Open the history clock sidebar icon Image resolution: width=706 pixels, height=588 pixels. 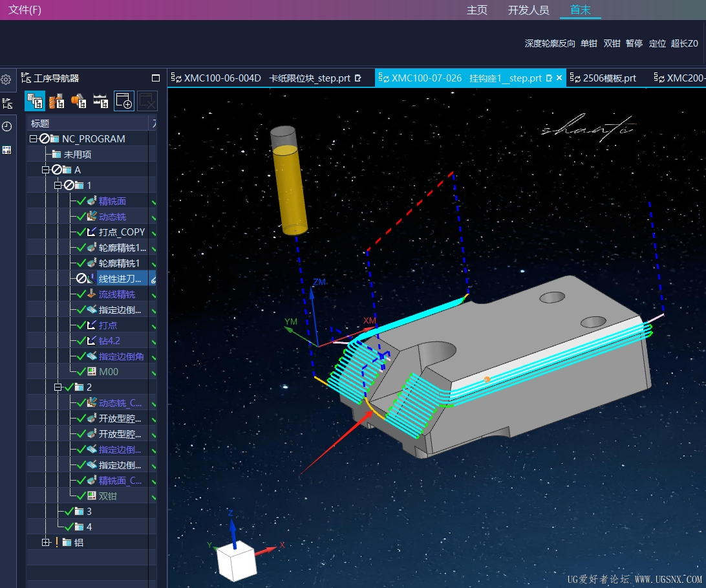pos(6,126)
